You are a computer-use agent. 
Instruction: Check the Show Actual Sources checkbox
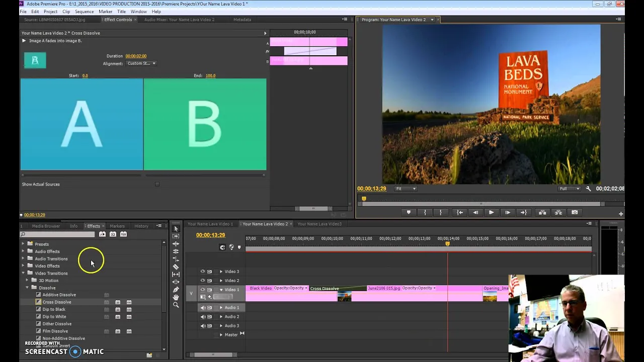point(157,185)
